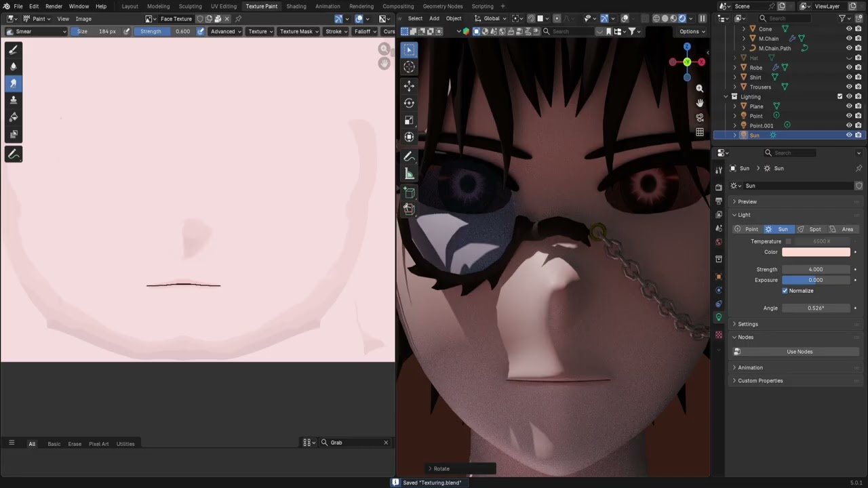Open the Smear brush dropdown

[37, 31]
